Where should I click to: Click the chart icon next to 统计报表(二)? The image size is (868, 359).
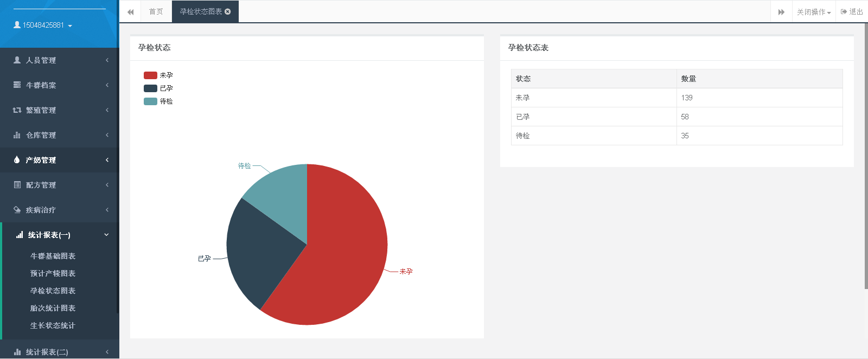point(17,352)
